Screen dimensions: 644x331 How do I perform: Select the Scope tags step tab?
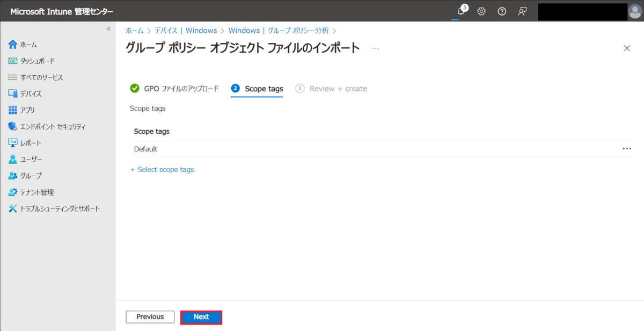click(257, 89)
